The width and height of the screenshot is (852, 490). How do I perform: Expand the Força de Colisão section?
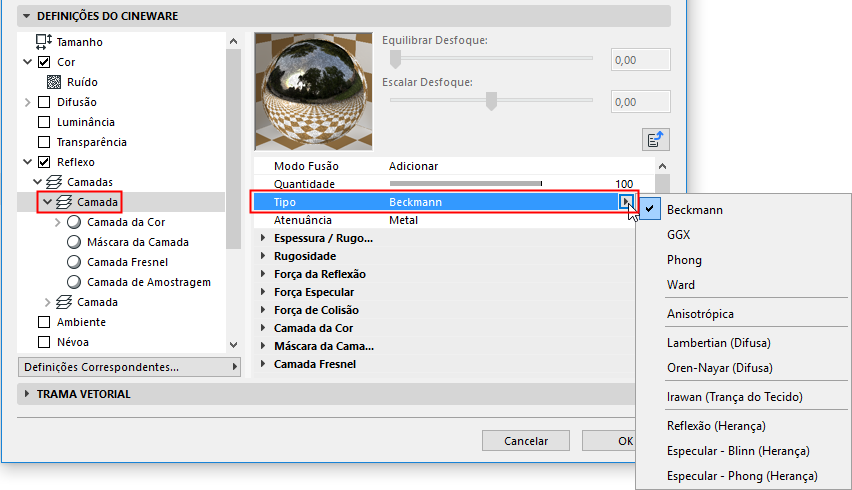coord(263,310)
